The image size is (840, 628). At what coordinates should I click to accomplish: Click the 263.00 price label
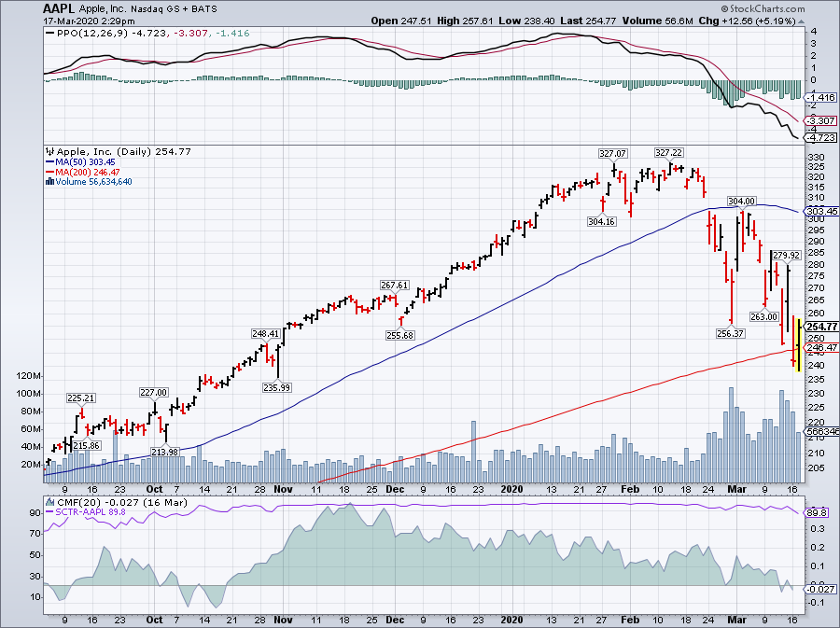[x=763, y=316]
